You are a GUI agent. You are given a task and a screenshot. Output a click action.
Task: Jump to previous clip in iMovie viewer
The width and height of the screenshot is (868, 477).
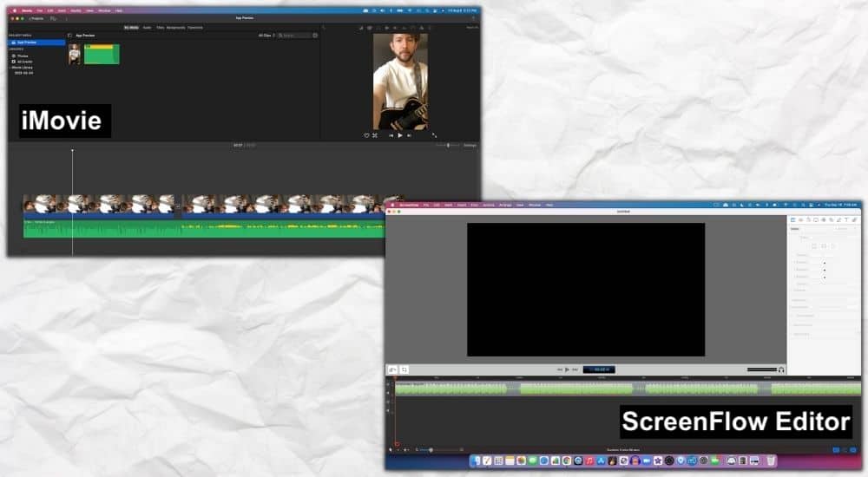point(391,135)
